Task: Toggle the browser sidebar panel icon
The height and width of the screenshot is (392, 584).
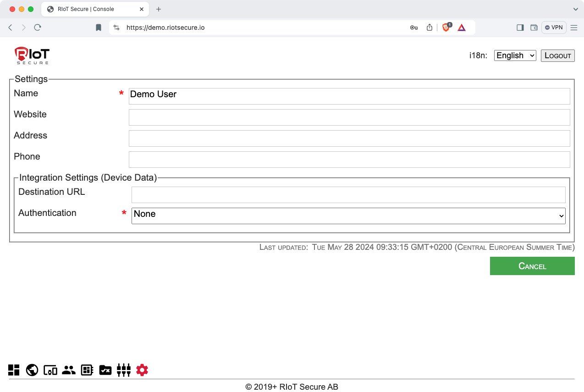Action: coord(520,28)
